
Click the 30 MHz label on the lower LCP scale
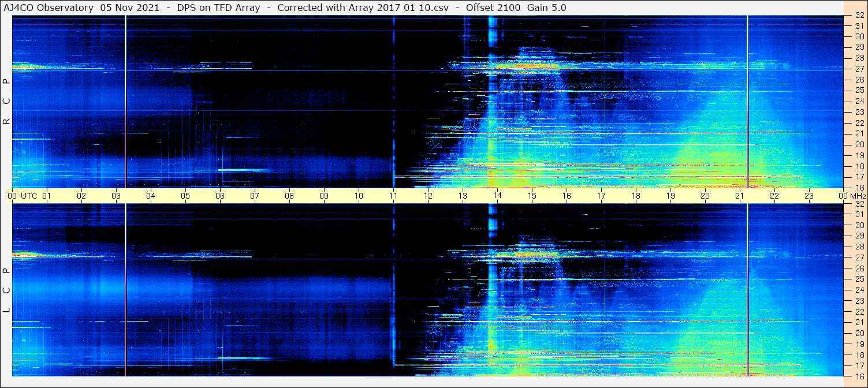click(x=859, y=225)
